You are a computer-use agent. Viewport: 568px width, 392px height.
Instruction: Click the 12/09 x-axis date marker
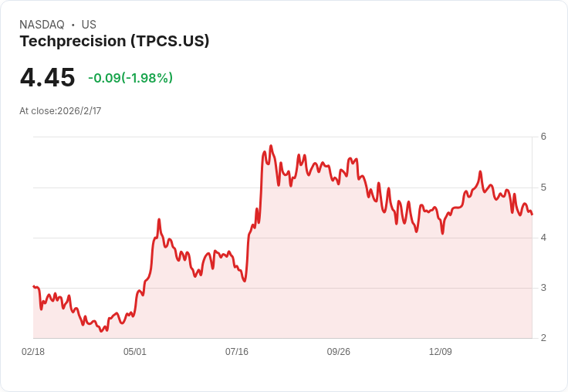tap(441, 352)
